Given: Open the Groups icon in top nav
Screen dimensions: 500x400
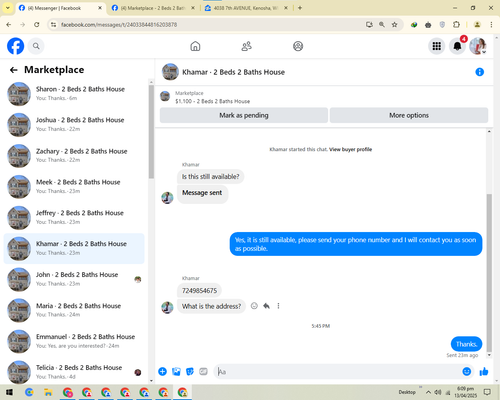Looking at the screenshot, I should [x=298, y=46].
